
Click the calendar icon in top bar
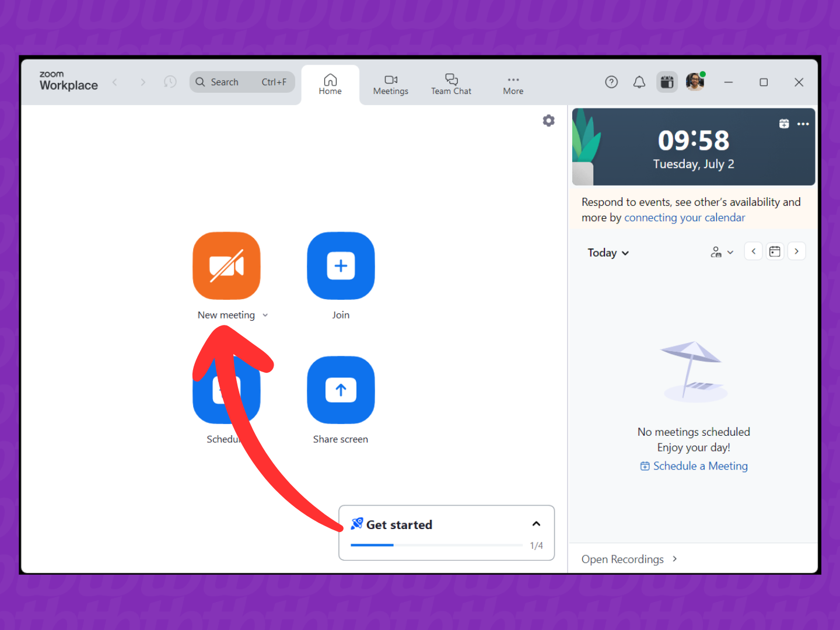tap(667, 82)
